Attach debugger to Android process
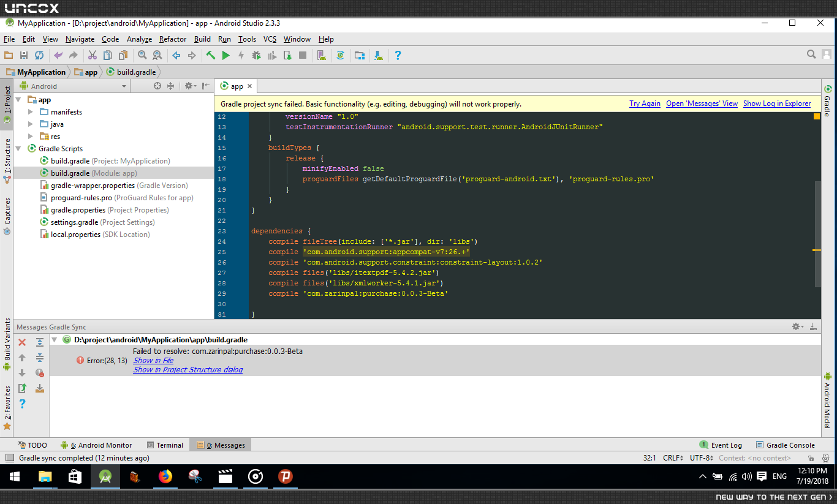Image resolution: width=837 pixels, height=504 pixels. click(x=287, y=55)
